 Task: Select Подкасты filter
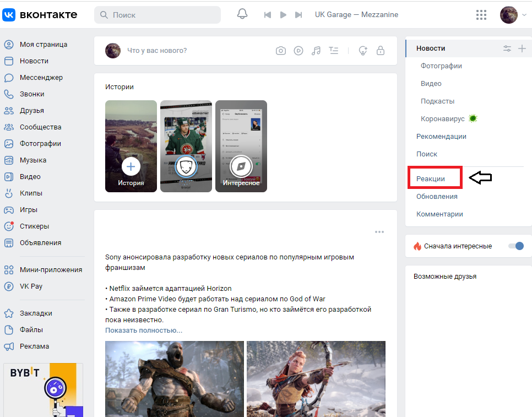pos(437,101)
